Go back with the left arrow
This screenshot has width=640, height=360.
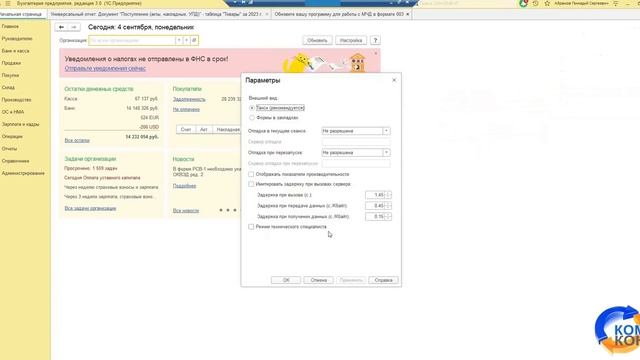pos(61,27)
